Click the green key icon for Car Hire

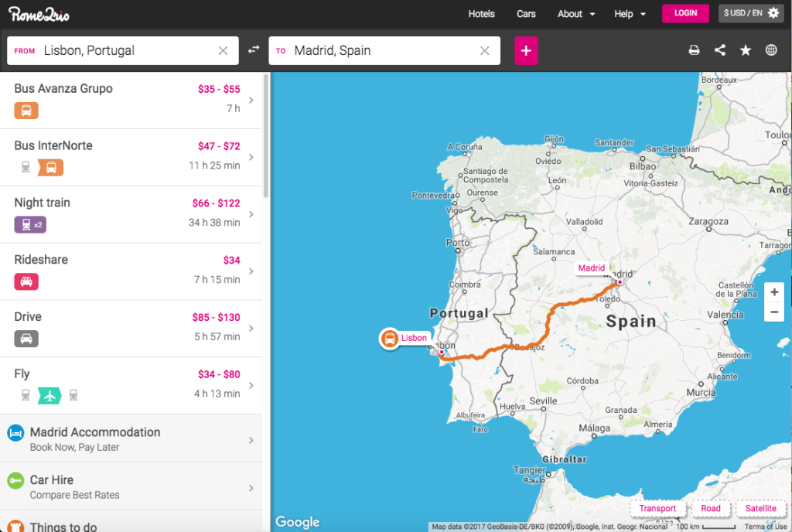(x=15, y=480)
